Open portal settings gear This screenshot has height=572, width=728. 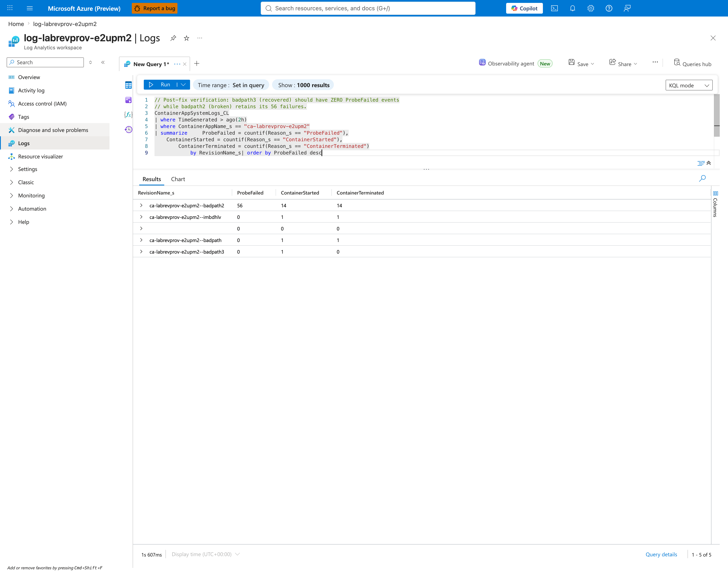tap(591, 8)
